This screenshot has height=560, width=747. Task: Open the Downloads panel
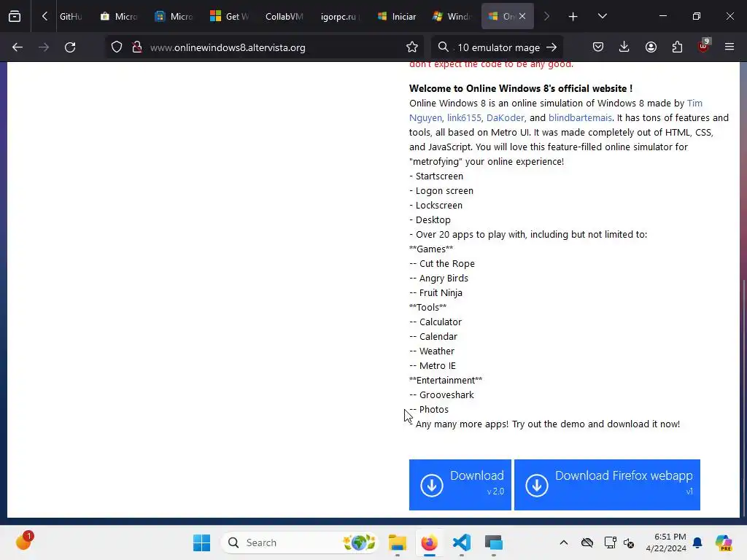pyautogui.click(x=624, y=47)
